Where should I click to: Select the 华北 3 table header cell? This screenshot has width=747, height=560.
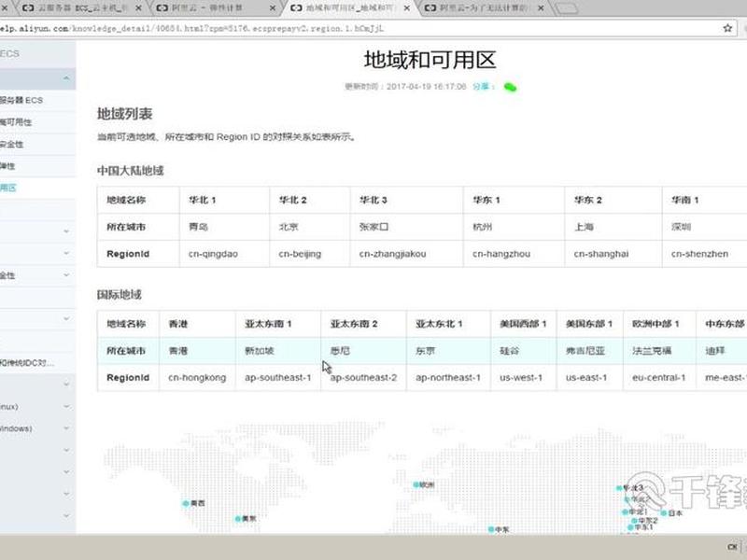[x=407, y=200]
